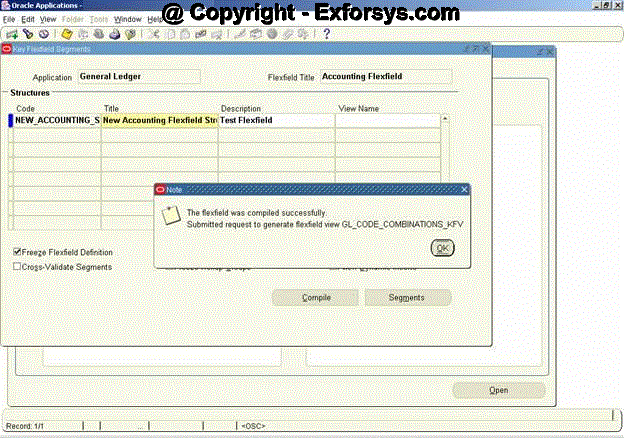This screenshot has height=438, width=624.
Task: Click the Help question mark icon
Action: click(326, 33)
